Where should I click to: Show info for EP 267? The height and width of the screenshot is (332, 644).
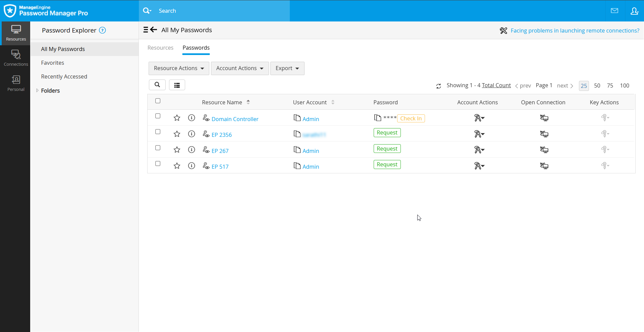[x=192, y=150]
